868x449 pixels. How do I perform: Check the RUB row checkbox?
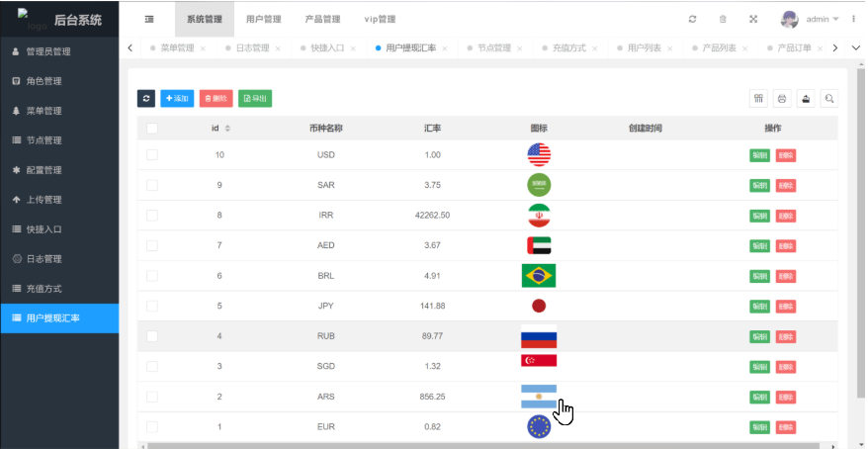coord(152,336)
